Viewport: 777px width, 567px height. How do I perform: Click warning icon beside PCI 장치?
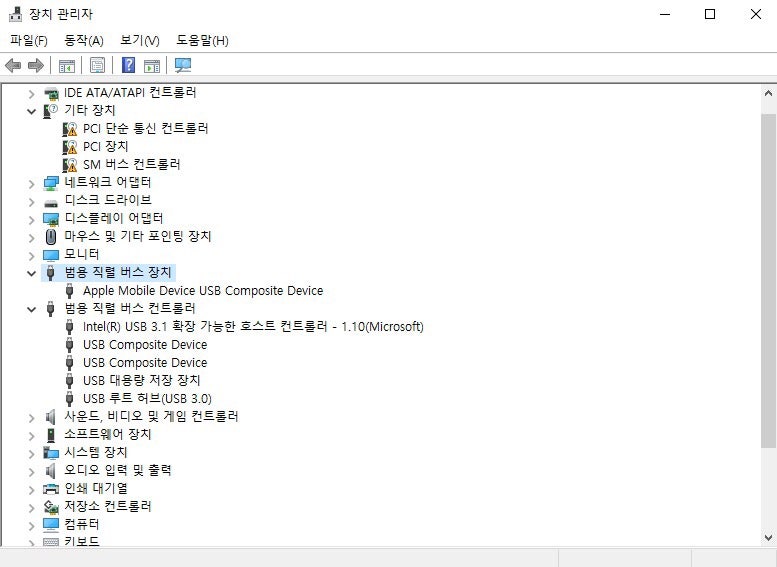(x=70, y=147)
